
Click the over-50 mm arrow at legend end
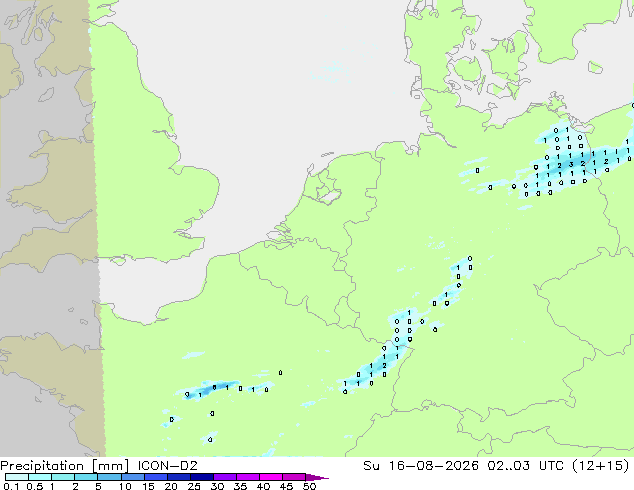pos(317,477)
